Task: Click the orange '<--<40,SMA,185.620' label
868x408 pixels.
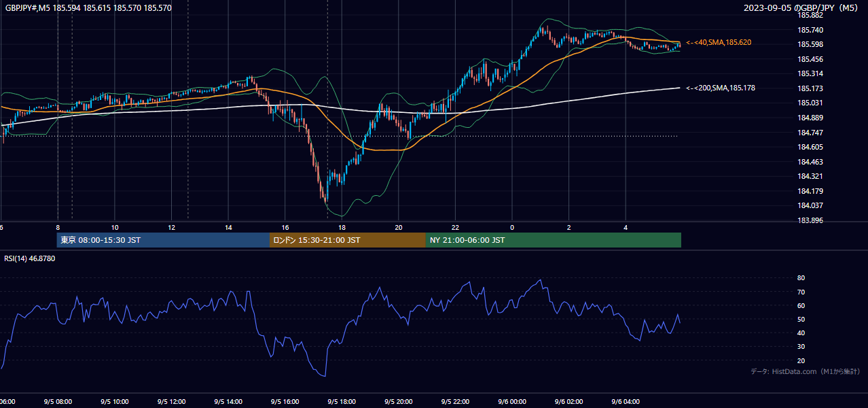Action: (719, 42)
